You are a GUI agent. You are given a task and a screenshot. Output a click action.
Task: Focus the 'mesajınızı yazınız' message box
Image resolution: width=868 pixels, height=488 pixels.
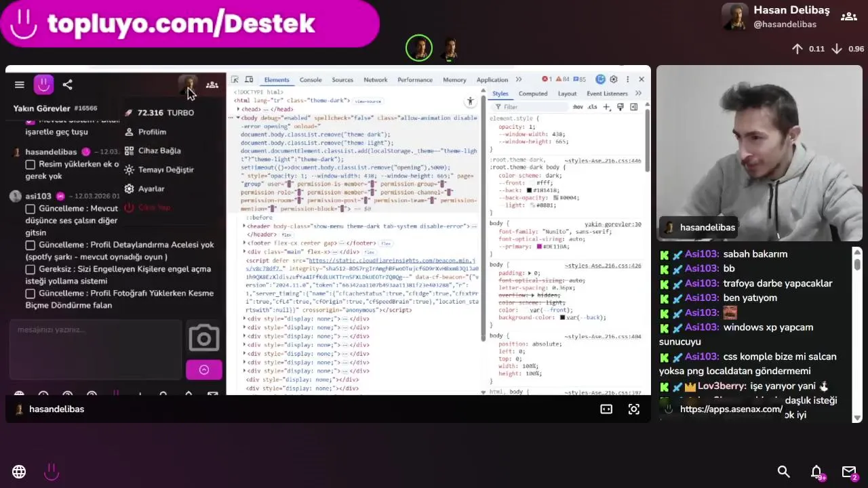point(95,349)
